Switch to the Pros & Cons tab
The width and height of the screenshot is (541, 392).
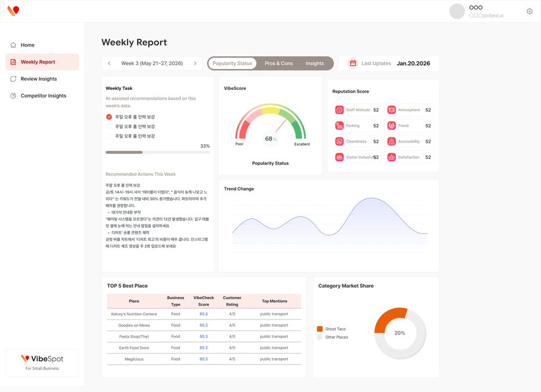click(x=279, y=63)
